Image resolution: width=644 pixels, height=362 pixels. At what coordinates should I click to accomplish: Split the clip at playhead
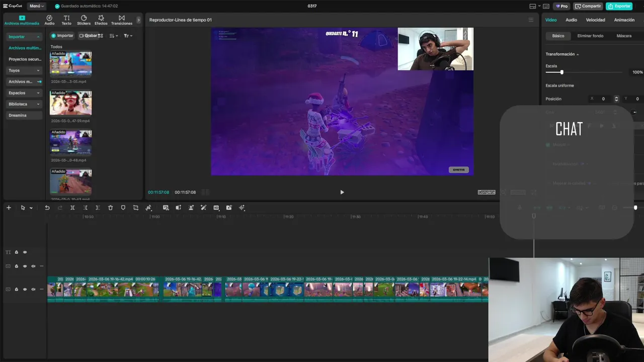72,208
